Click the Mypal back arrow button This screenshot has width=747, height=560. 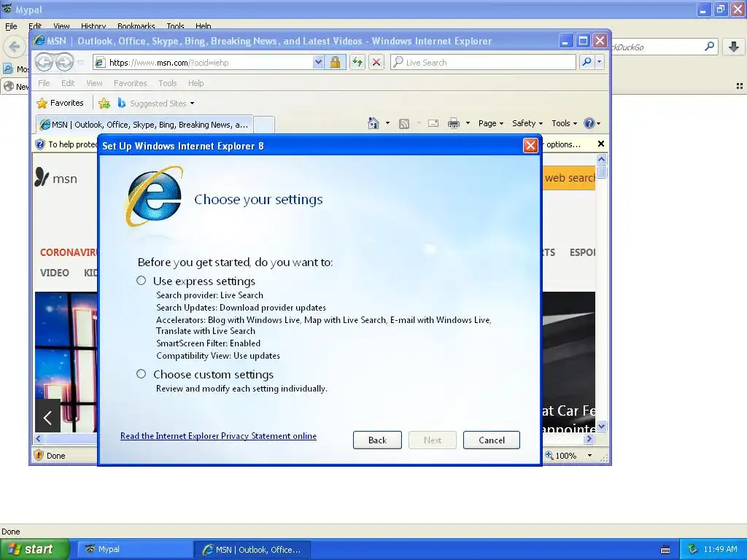click(x=15, y=47)
